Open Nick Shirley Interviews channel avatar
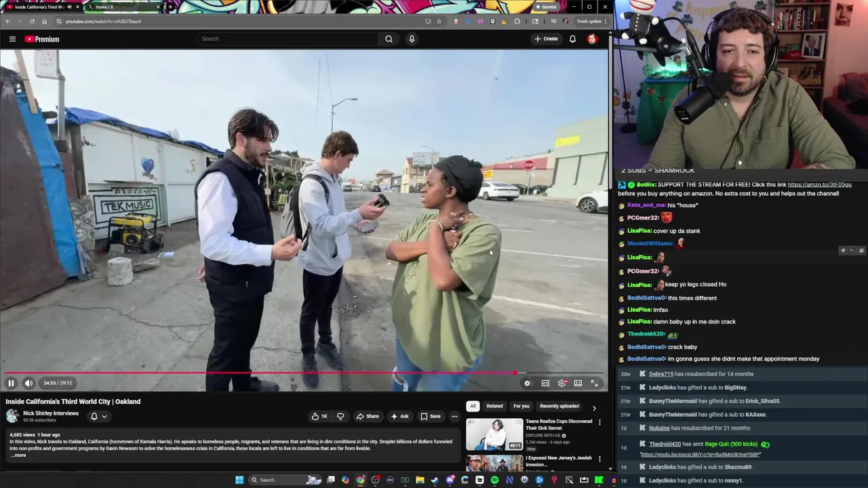 [x=12, y=416]
